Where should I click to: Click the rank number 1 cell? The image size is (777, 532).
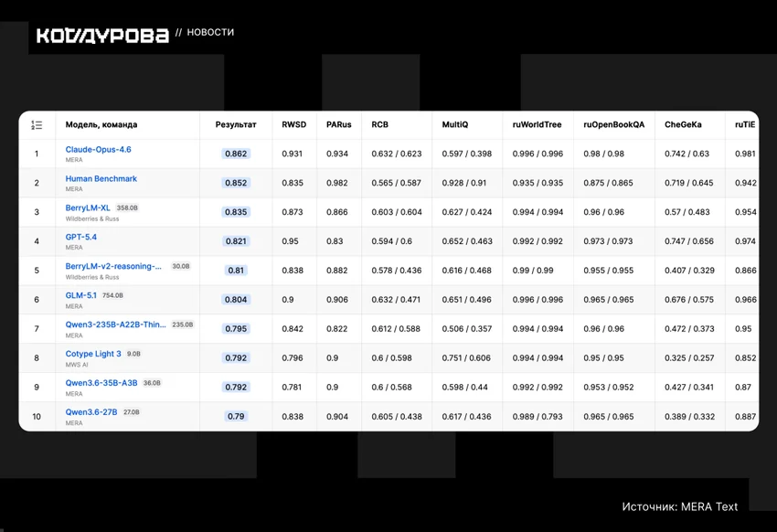[x=37, y=154]
